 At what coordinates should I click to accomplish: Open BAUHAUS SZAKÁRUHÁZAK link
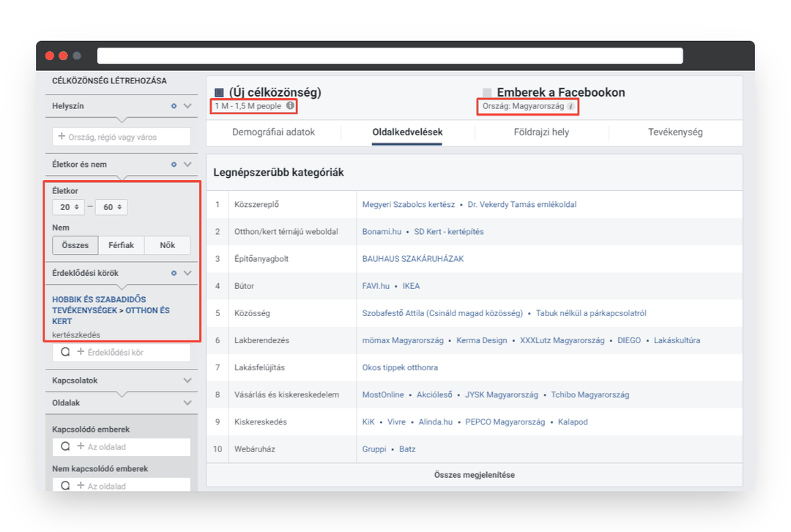(412, 259)
